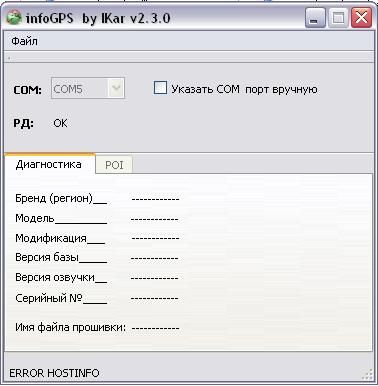Viewport: 378px width, 386px height.
Task: Click the РД status OK text
Action: 60,123
